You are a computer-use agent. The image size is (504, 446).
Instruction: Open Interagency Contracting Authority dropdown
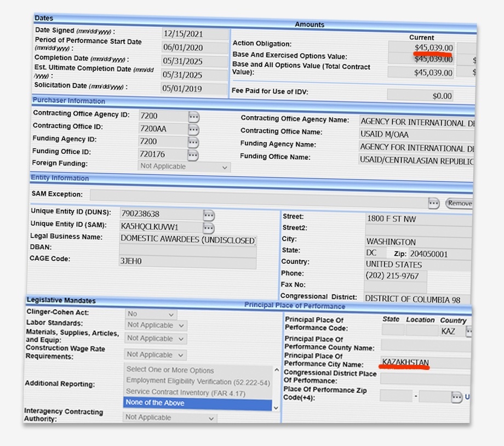point(170,418)
